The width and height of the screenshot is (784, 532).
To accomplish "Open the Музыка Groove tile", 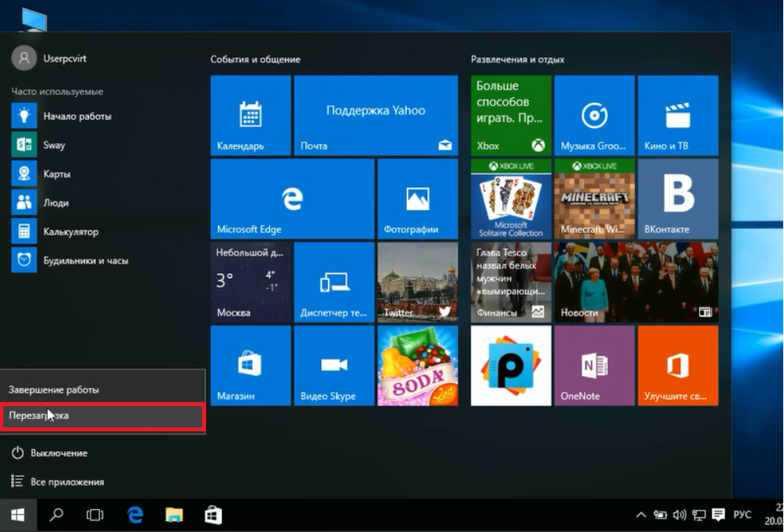I will coord(594,116).
